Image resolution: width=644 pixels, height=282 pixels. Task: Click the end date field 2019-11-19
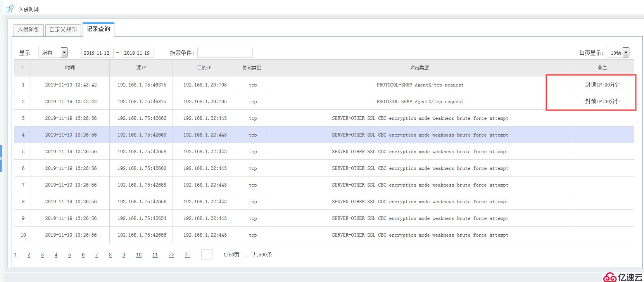[x=138, y=53]
